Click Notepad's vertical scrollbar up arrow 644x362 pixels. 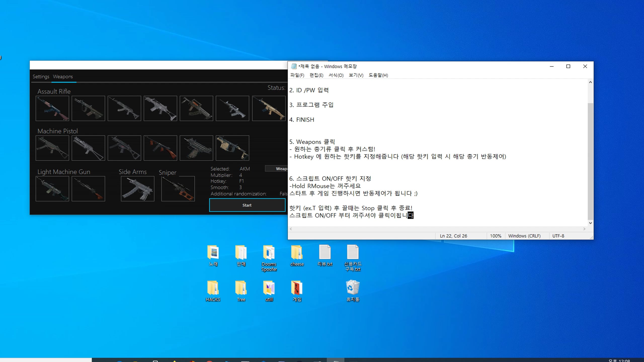(590, 82)
